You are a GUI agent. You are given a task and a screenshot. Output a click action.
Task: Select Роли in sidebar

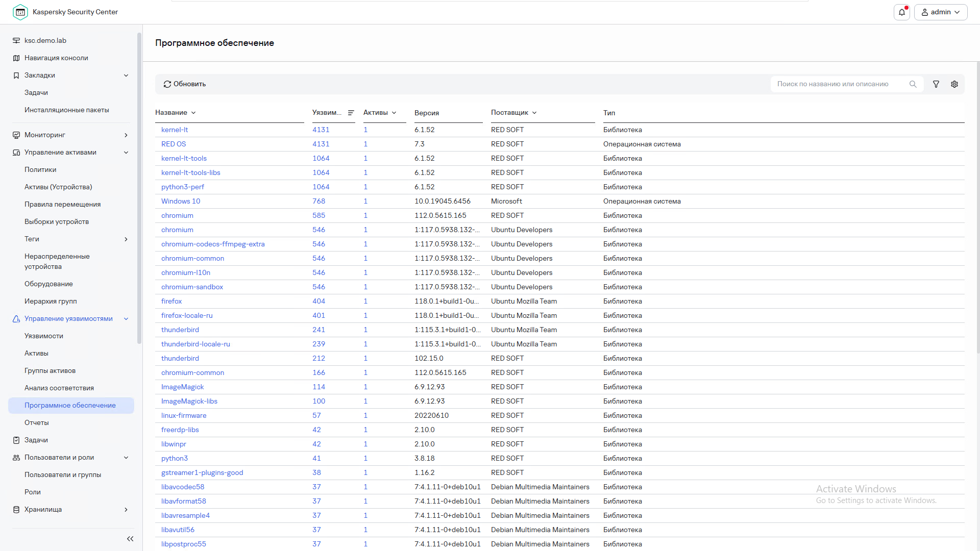33,492
